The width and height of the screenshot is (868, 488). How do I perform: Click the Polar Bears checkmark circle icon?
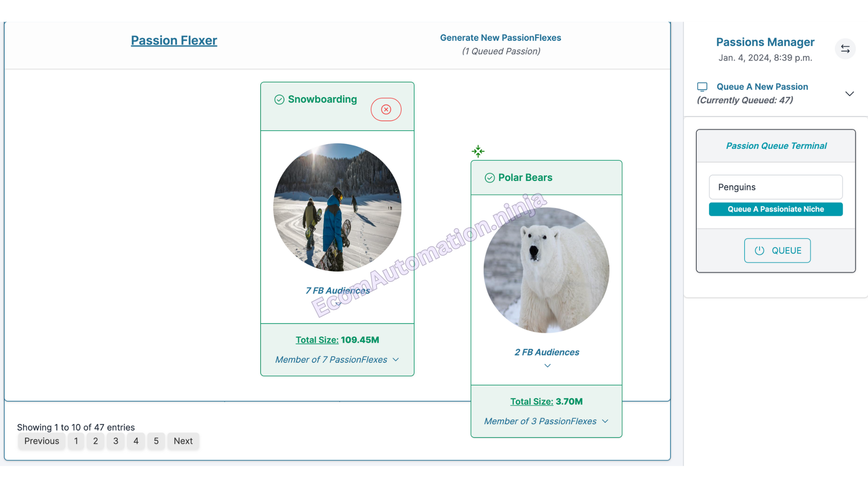490,178
